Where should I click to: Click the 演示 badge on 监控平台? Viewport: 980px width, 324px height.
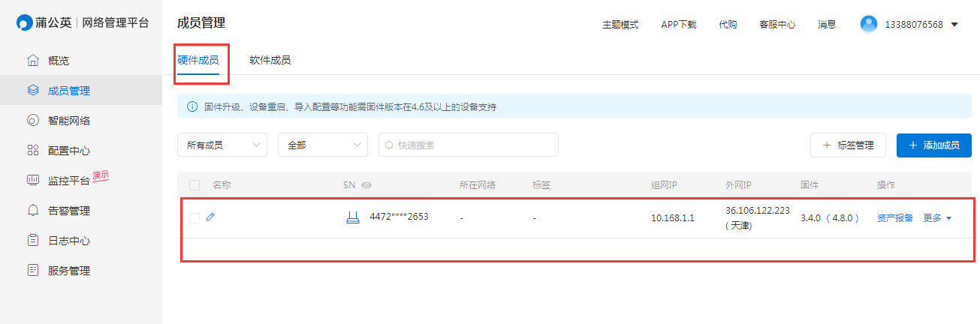(101, 176)
